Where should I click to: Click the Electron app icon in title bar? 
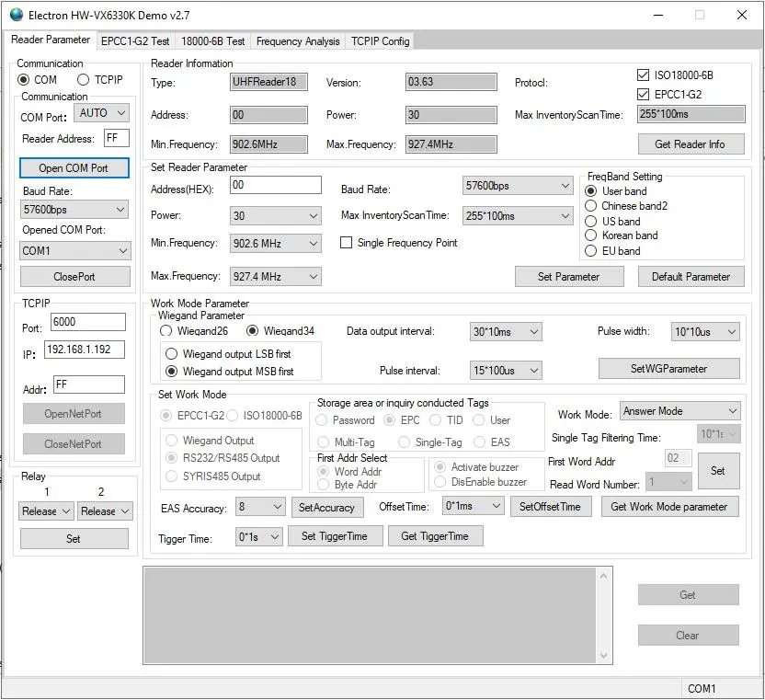click(16, 15)
